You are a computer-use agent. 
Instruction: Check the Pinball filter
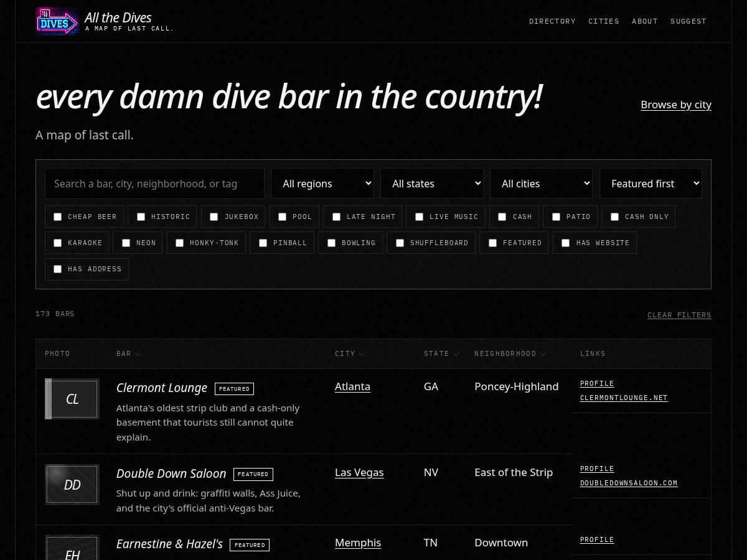pos(263,243)
